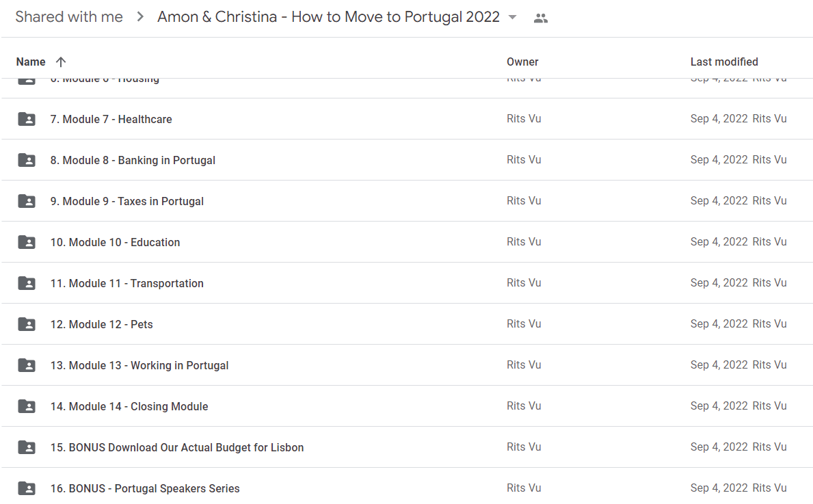Click the current folder title in breadcrumb
813x504 pixels.
(328, 16)
